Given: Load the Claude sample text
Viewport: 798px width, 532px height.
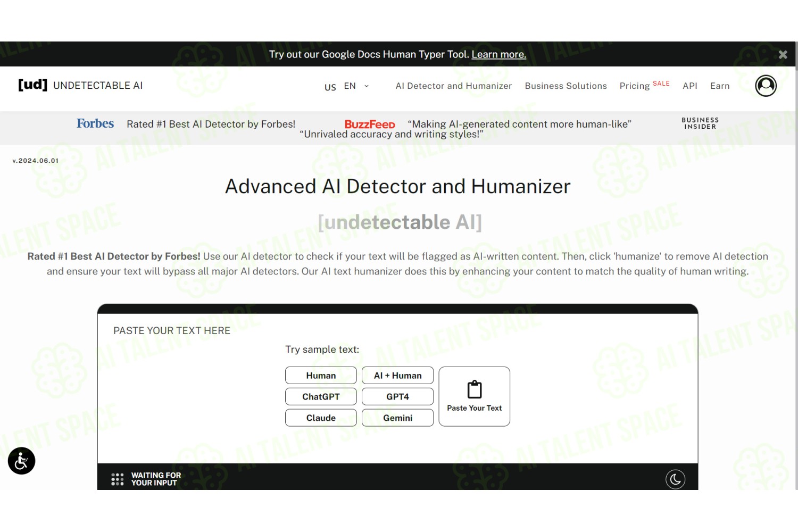Looking at the screenshot, I should pos(321,418).
